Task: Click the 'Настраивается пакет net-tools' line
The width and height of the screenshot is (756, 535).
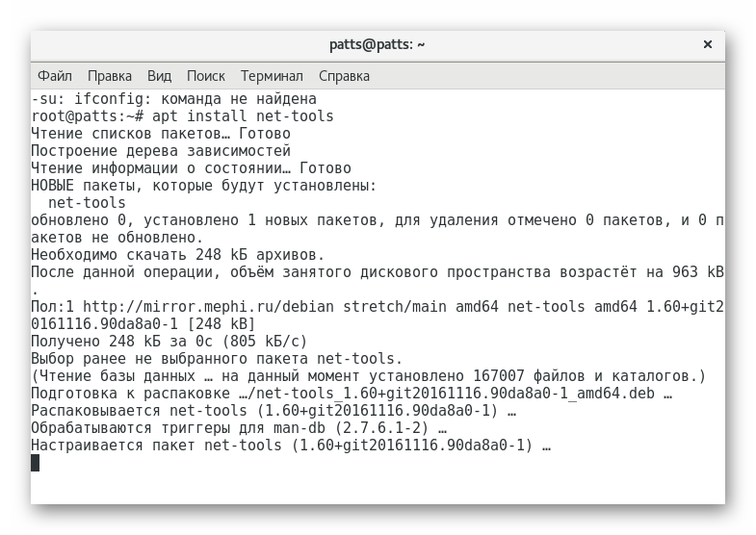Action: [291, 446]
